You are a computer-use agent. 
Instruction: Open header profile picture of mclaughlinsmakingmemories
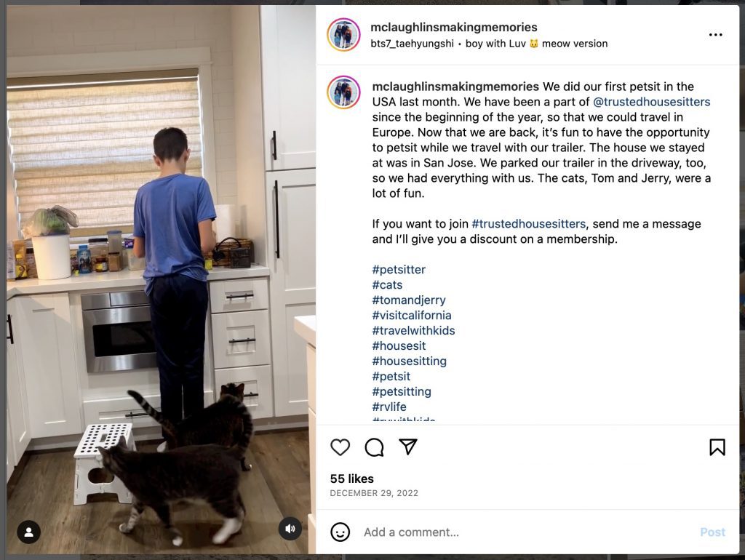click(x=343, y=35)
